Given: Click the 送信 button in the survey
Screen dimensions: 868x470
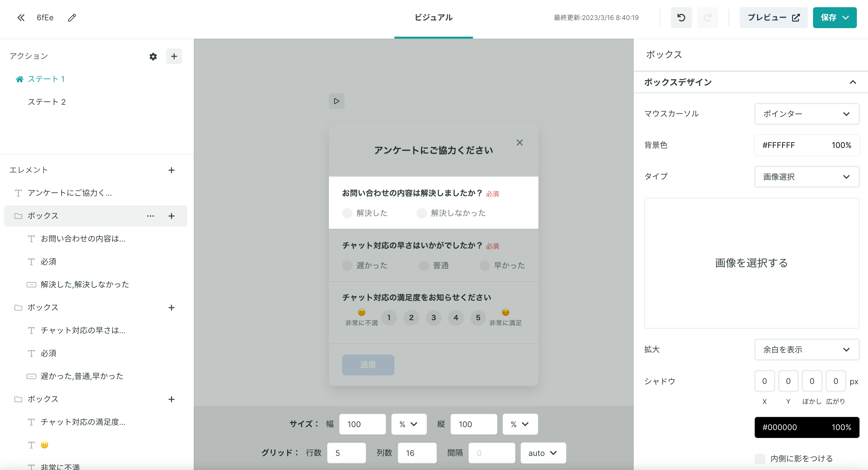Looking at the screenshot, I should (368, 365).
